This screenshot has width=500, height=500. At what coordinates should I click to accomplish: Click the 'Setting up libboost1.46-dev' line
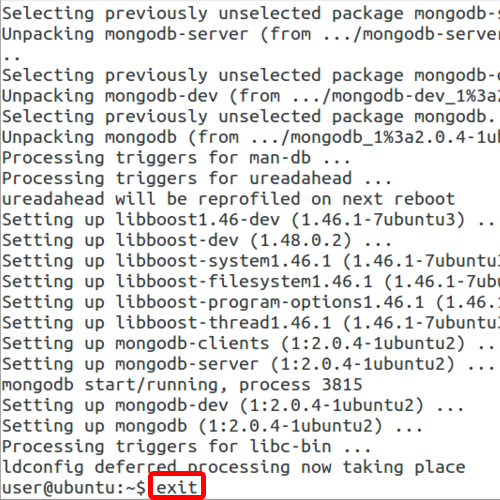[x=248, y=219]
